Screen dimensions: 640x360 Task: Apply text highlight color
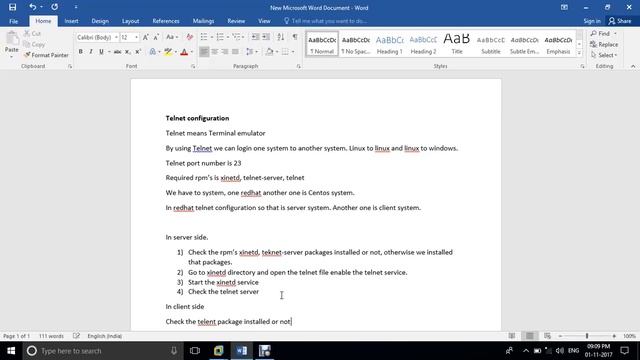click(168, 52)
